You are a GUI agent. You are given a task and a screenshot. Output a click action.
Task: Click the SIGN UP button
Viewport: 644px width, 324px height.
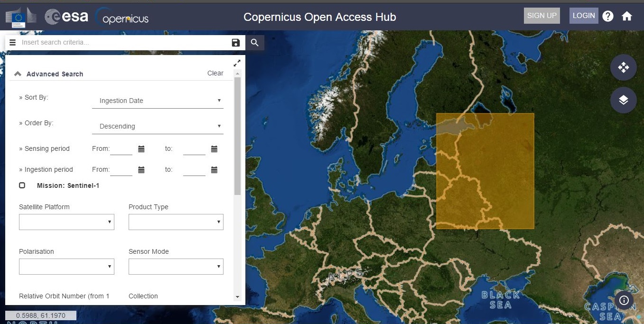pos(541,16)
